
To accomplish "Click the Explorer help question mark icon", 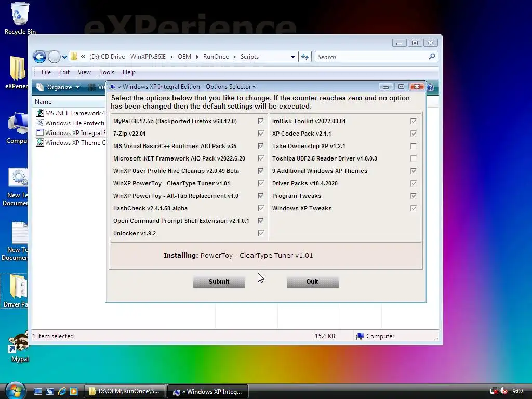I will point(430,87).
